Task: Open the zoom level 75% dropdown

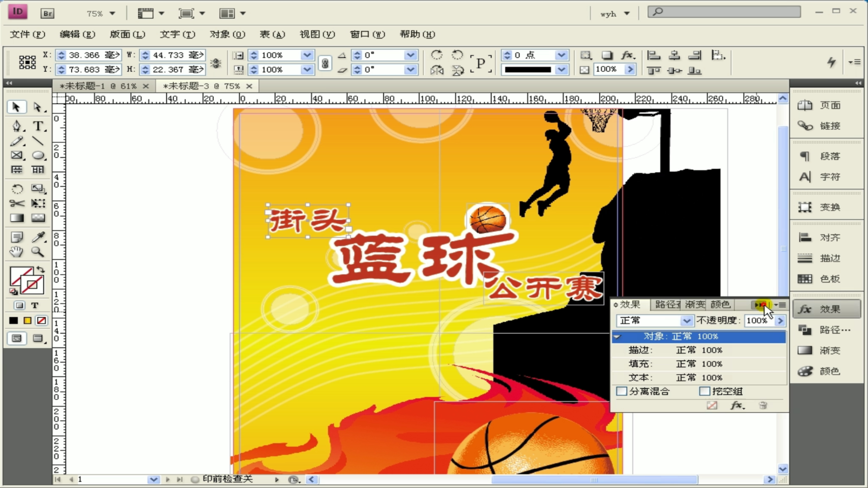Action: (112, 14)
